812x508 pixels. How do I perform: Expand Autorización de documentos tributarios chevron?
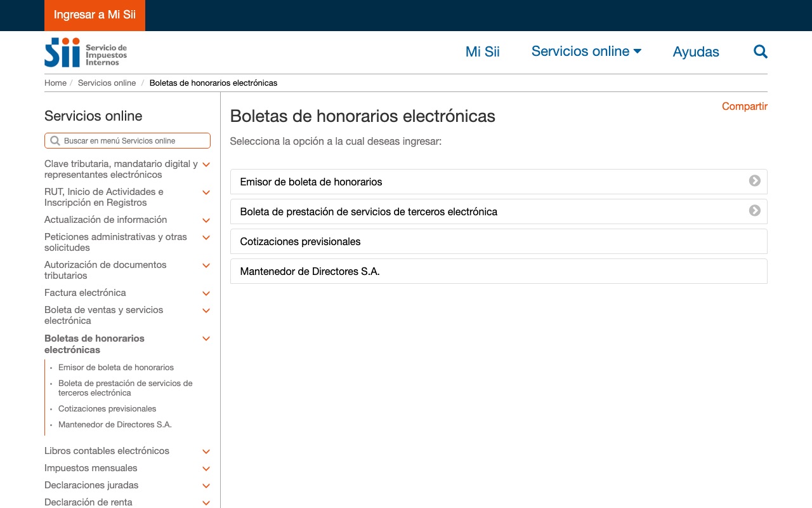pyautogui.click(x=206, y=265)
